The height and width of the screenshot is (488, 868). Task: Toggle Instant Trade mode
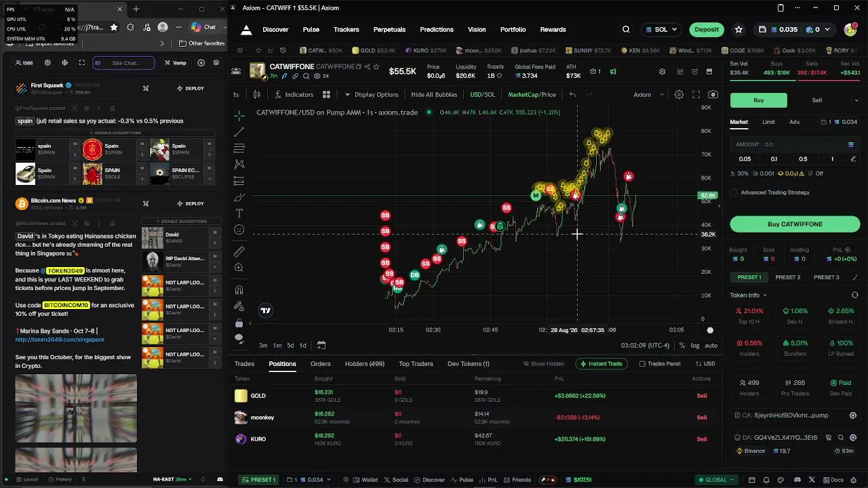(602, 364)
